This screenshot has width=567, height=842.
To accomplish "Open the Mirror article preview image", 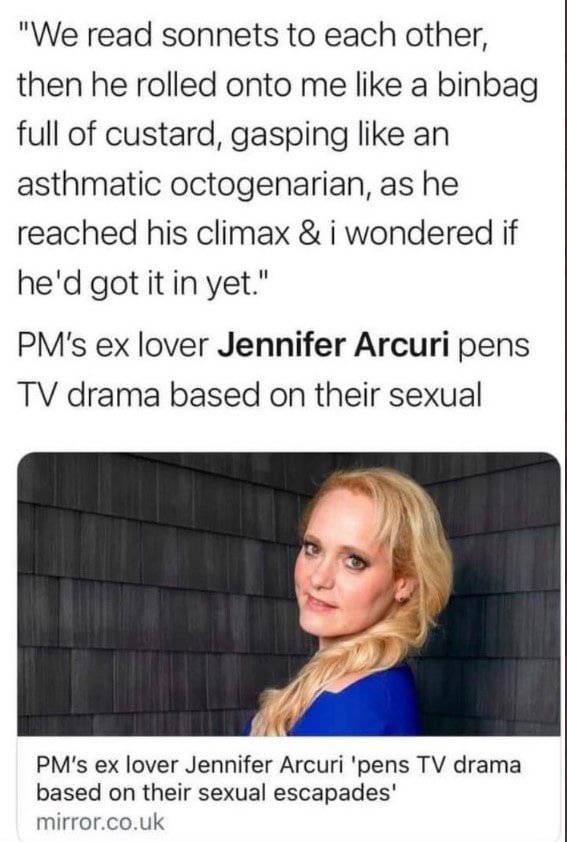I will (x=289, y=594).
